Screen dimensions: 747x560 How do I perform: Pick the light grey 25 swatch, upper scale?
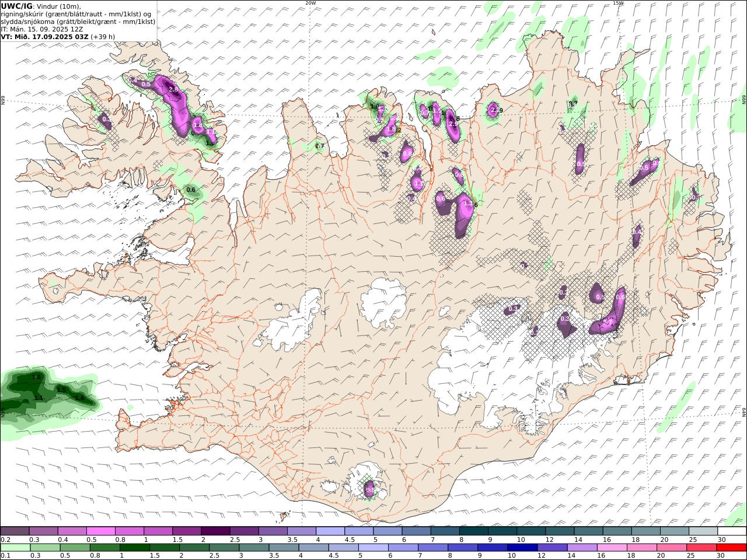[x=703, y=531]
